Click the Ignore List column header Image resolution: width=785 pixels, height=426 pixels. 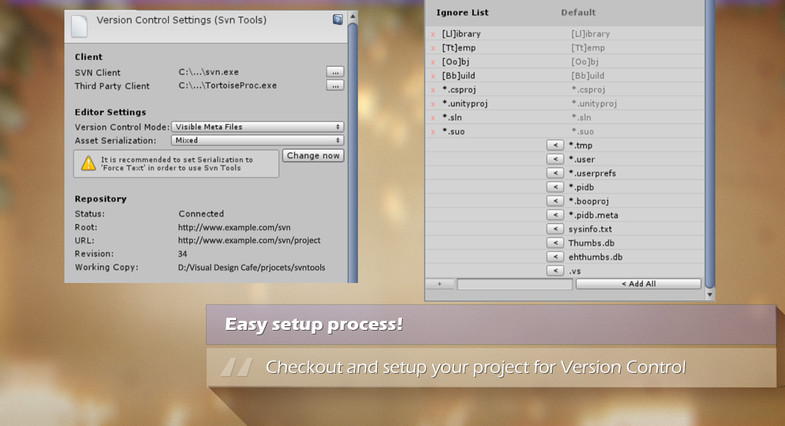point(462,13)
